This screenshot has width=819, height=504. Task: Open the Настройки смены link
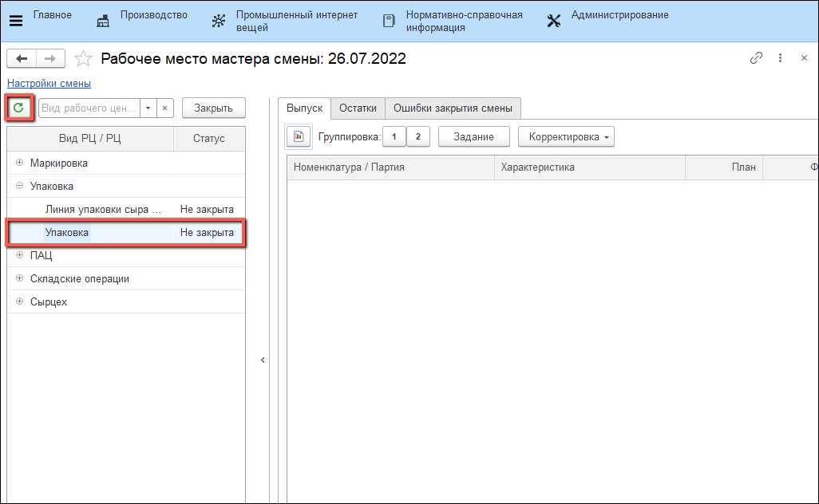(49, 83)
